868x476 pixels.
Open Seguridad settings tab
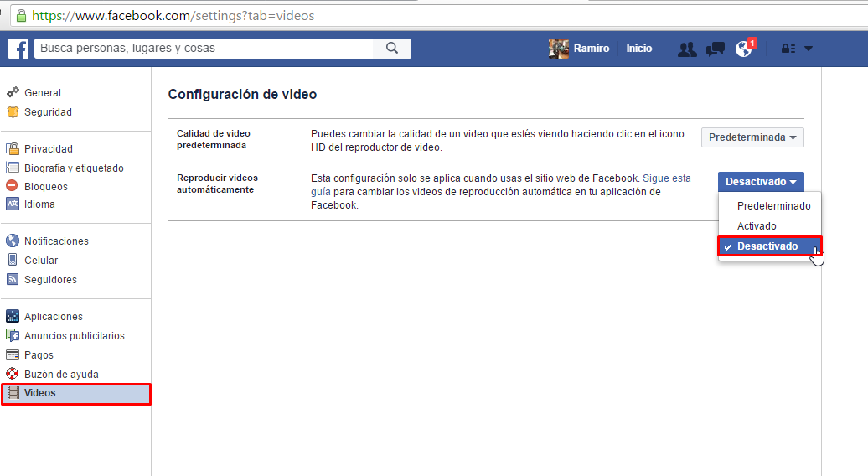click(x=48, y=111)
